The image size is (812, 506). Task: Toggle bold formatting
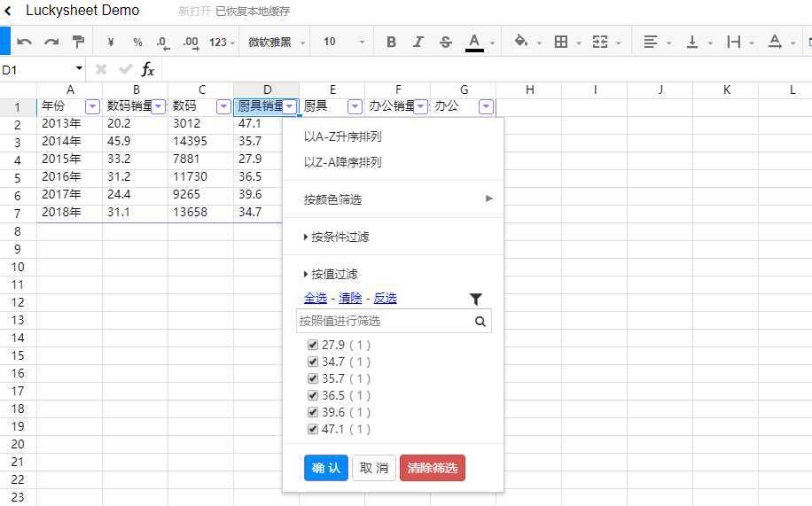click(x=392, y=42)
